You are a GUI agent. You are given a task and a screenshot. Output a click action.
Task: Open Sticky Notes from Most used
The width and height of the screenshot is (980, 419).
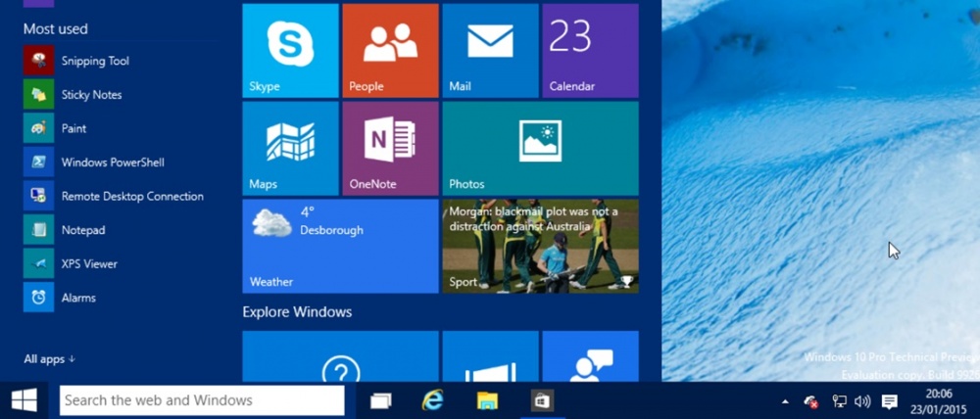pos(91,95)
